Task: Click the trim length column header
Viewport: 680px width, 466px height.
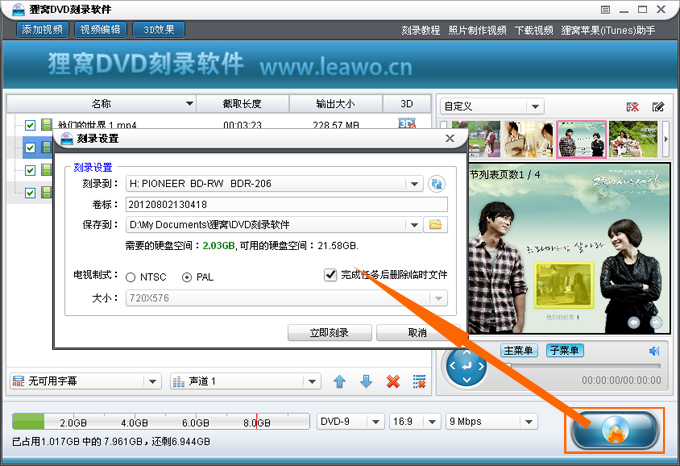Action: [242, 104]
